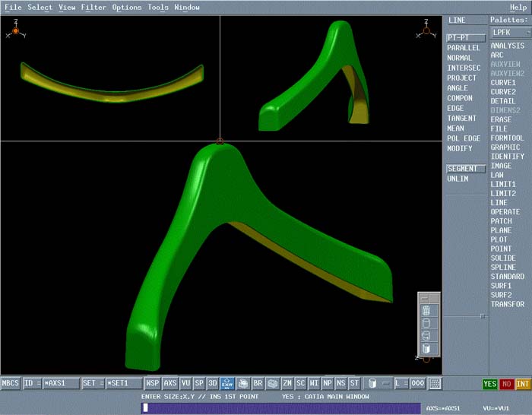Select the wireframe display mode icon
This screenshot has width=532, height=415.
click(426, 310)
